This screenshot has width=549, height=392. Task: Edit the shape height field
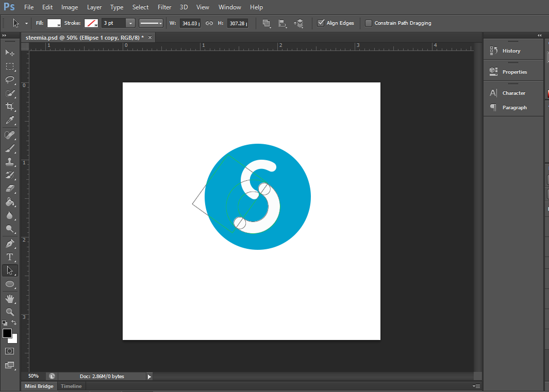point(238,24)
